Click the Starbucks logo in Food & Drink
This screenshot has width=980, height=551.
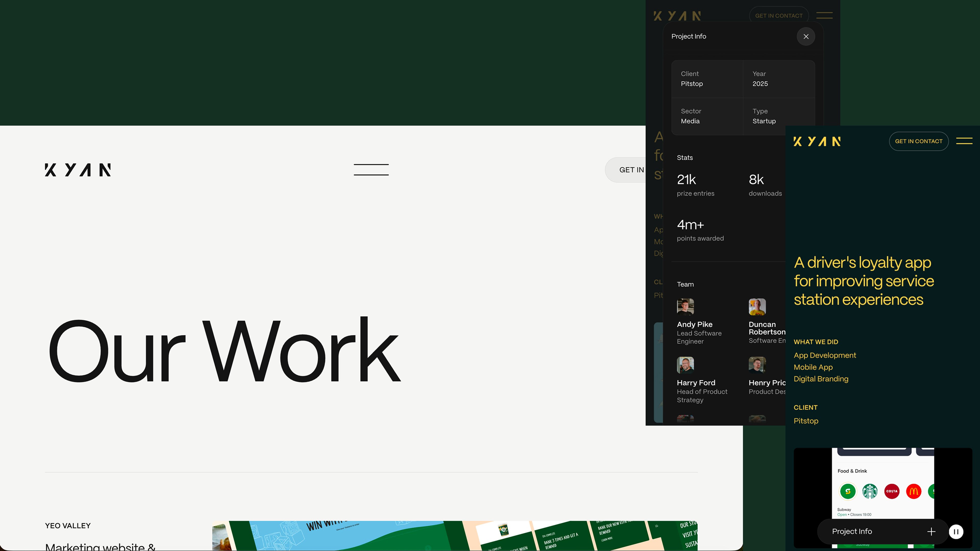tap(870, 491)
